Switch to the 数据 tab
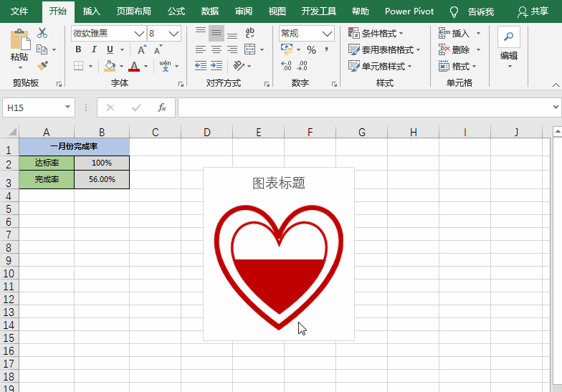Viewport: 562px width, 392px height. pos(210,11)
